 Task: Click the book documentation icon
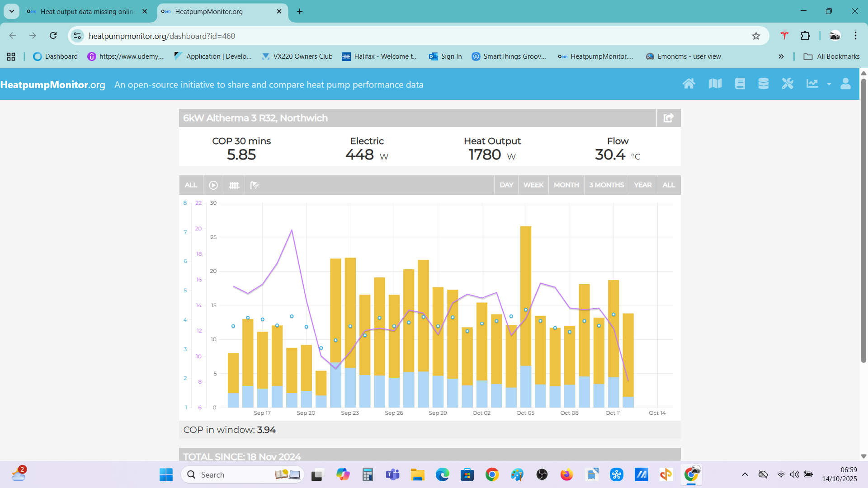pos(740,84)
